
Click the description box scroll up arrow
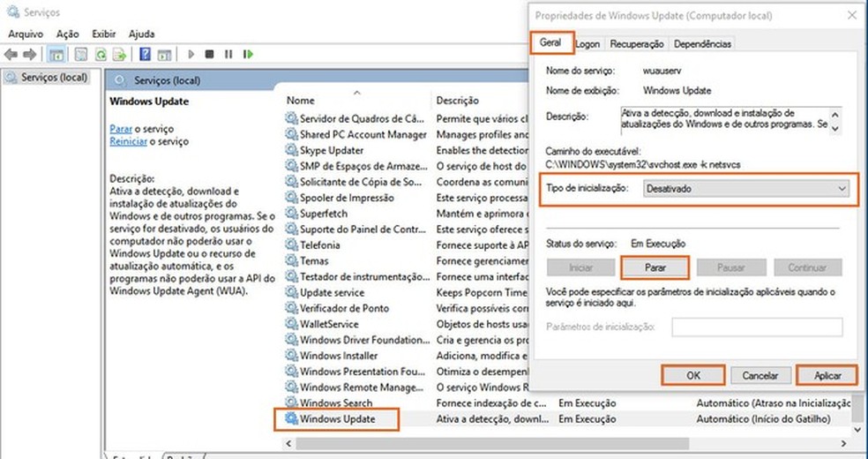coord(835,115)
